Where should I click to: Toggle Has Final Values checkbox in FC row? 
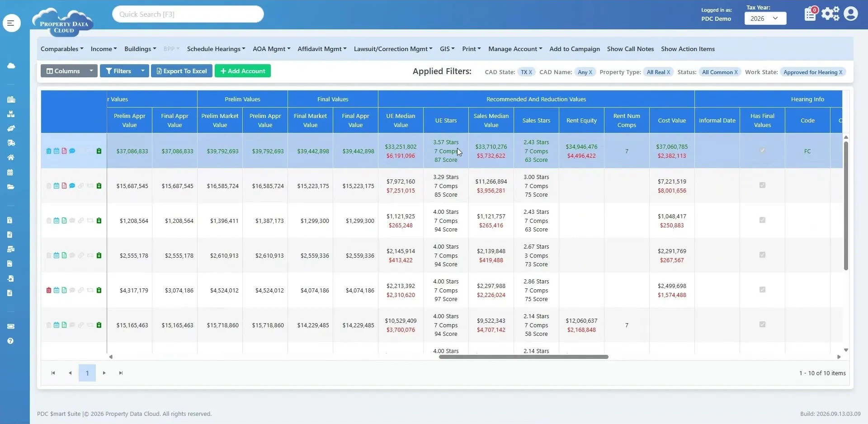point(762,150)
